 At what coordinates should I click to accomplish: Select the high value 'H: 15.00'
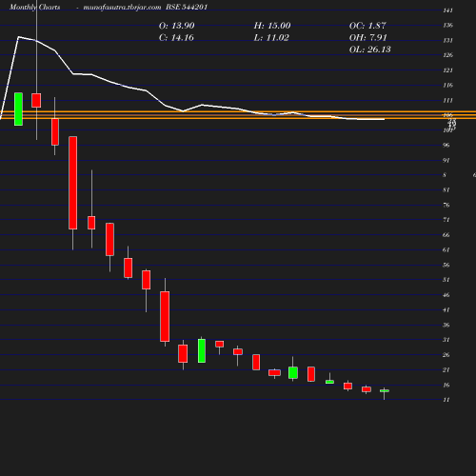pos(272,26)
